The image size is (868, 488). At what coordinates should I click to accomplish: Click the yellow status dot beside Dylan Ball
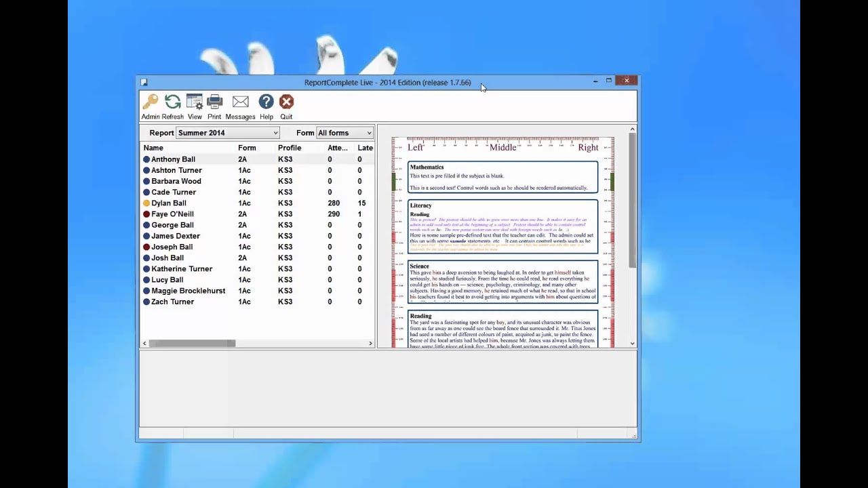(x=146, y=203)
